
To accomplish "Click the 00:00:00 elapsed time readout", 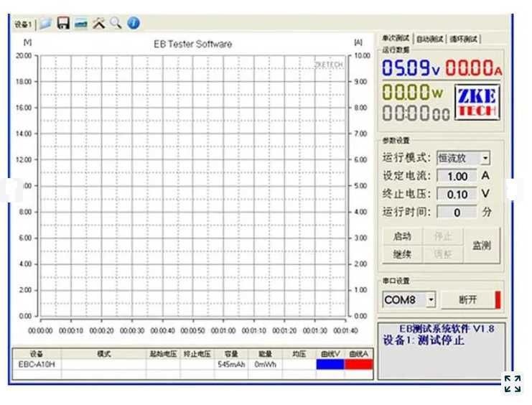I will [416, 113].
